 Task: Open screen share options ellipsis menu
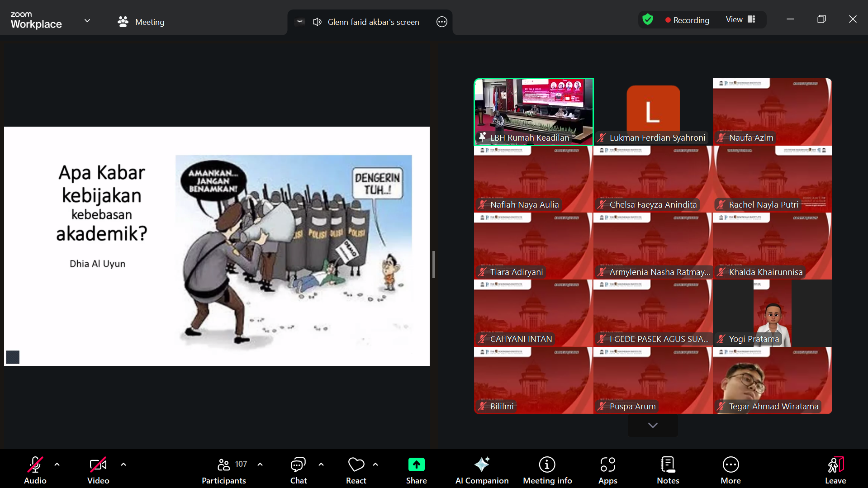[441, 22]
